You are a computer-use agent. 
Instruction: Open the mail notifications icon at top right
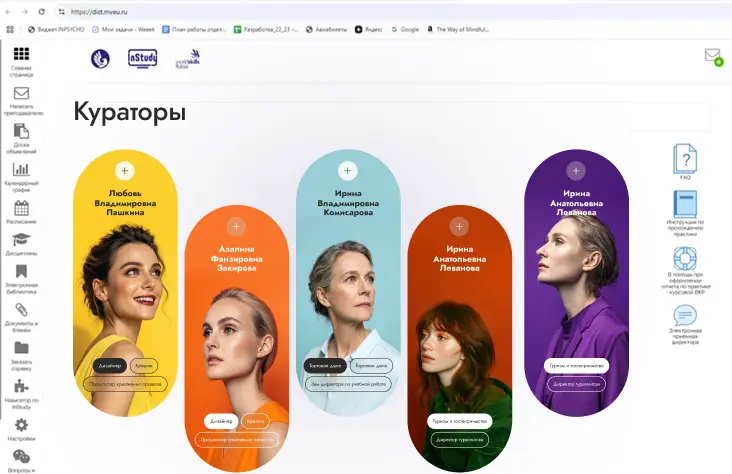[x=713, y=56]
